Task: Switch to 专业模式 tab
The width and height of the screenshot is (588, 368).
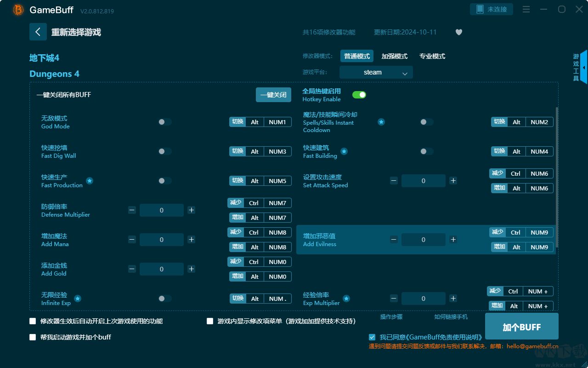Action: pyautogui.click(x=432, y=56)
